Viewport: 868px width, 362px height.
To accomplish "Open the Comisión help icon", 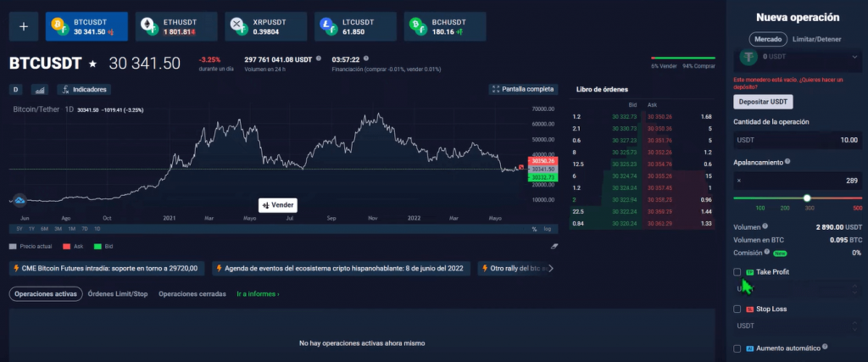I will (x=767, y=251).
